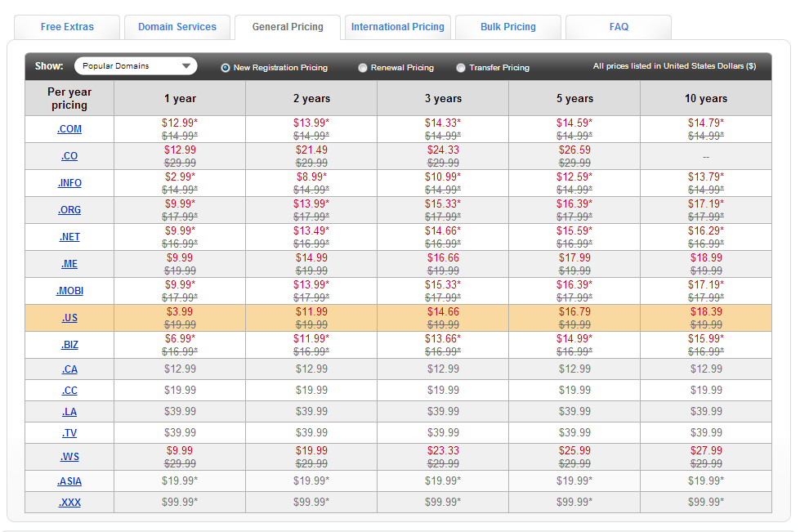This screenshot has height=532, width=809.
Task: Click the 10 years column header
Action: click(x=706, y=99)
